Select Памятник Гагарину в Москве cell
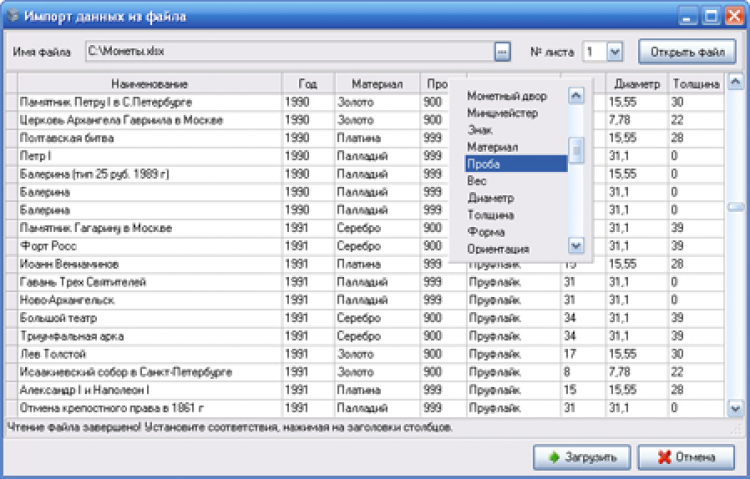This screenshot has height=479, width=750. pos(150,228)
